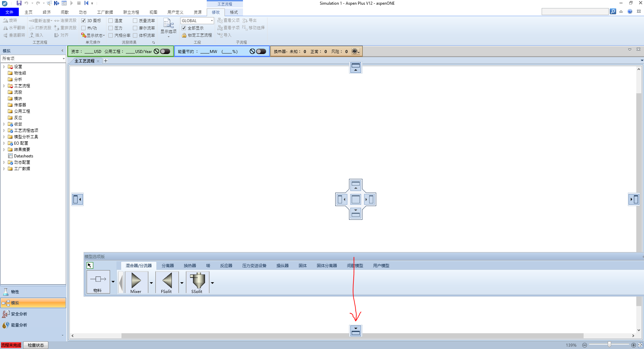Screen dimensions: 644x349
Task: Uncheck the 3D 图标 checkbox
Action: 84,21
